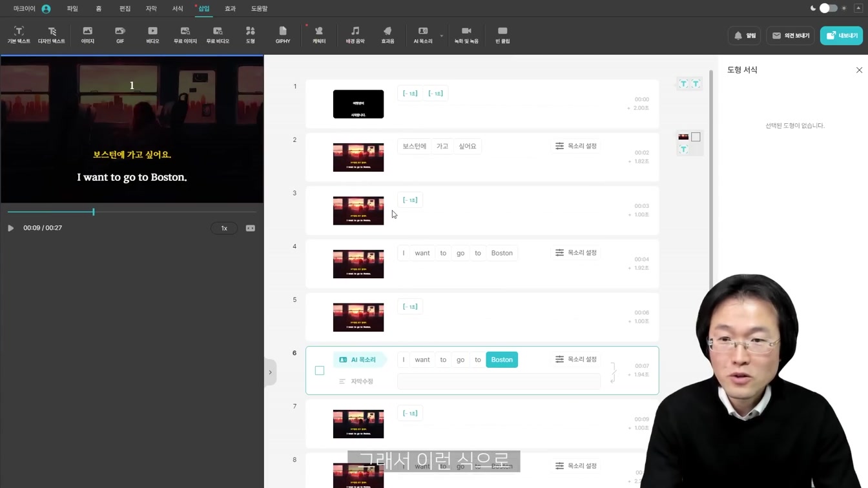Click the second text layer icon beside clip 1
The image size is (868, 488).
tap(696, 84)
